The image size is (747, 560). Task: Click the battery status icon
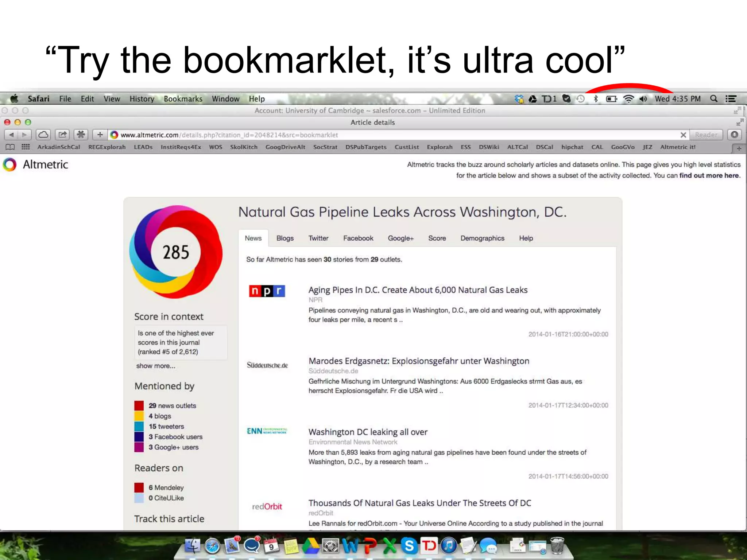pyautogui.click(x=612, y=99)
